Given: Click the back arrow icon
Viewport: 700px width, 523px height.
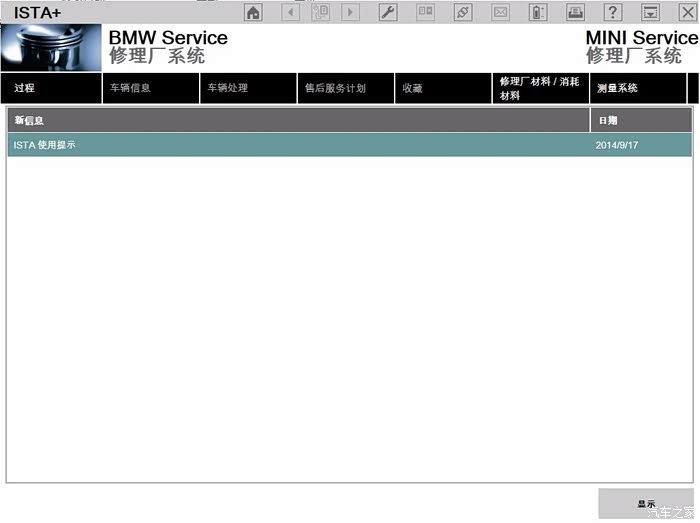Looking at the screenshot, I should point(291,12).
